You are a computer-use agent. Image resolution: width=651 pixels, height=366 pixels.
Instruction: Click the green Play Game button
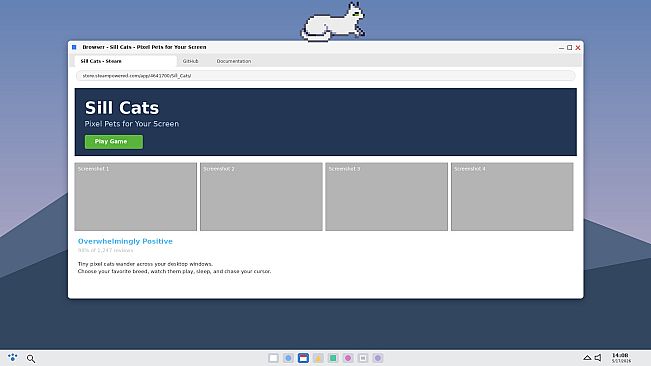[x=114, y=142]
